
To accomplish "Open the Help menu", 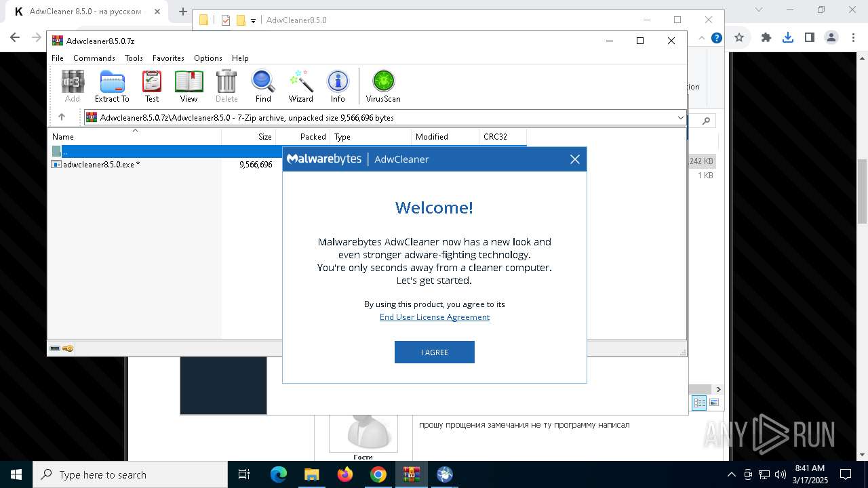I will tap(240, 58).
